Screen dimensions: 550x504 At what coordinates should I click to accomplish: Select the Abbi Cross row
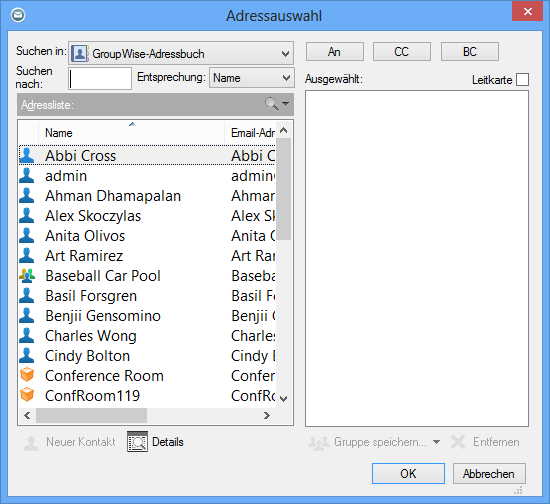(147, 155)
